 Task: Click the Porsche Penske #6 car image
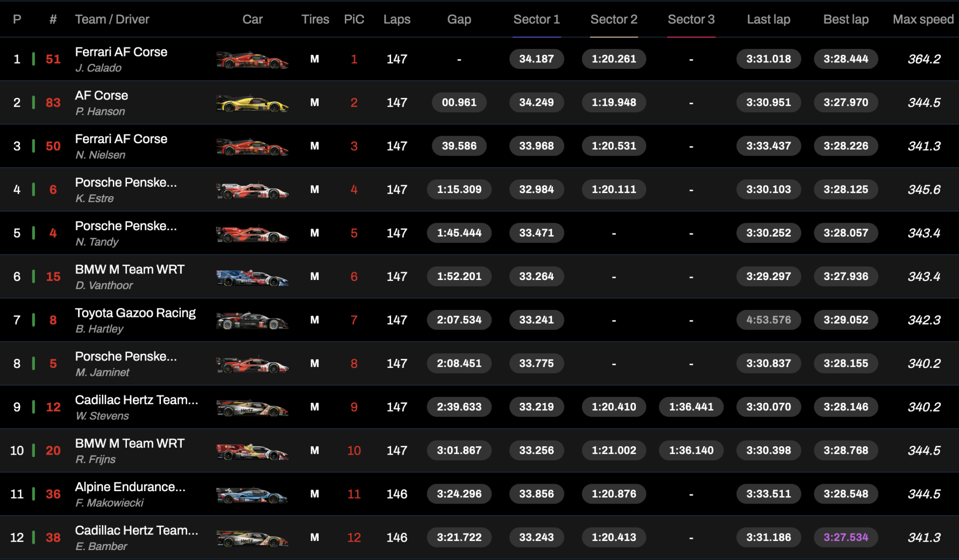point(252,191)
